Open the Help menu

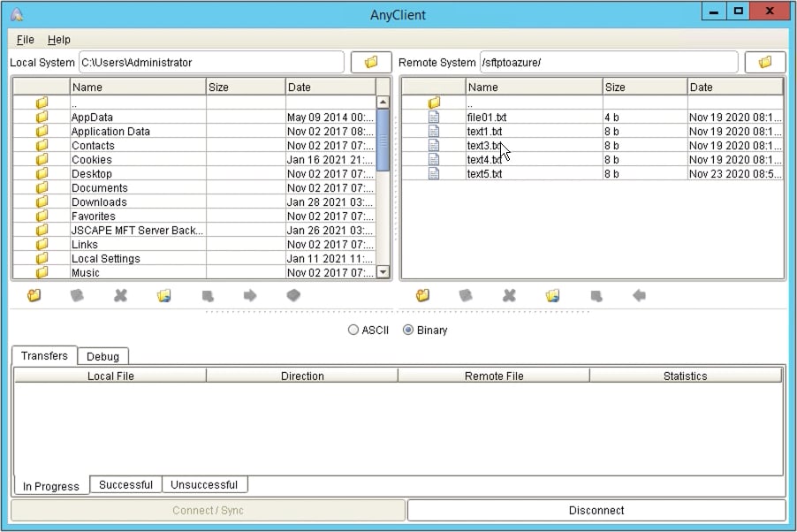pos(59,40)
